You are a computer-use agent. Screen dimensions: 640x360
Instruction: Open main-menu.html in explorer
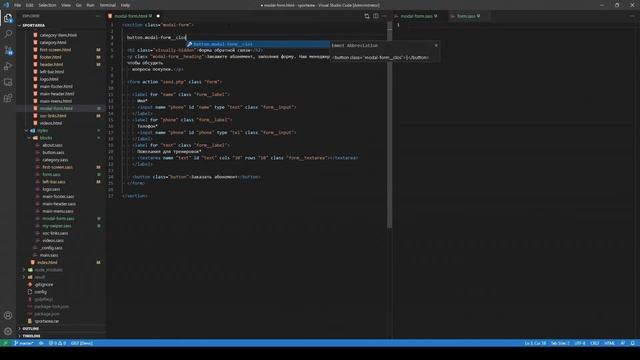point(56,101)
